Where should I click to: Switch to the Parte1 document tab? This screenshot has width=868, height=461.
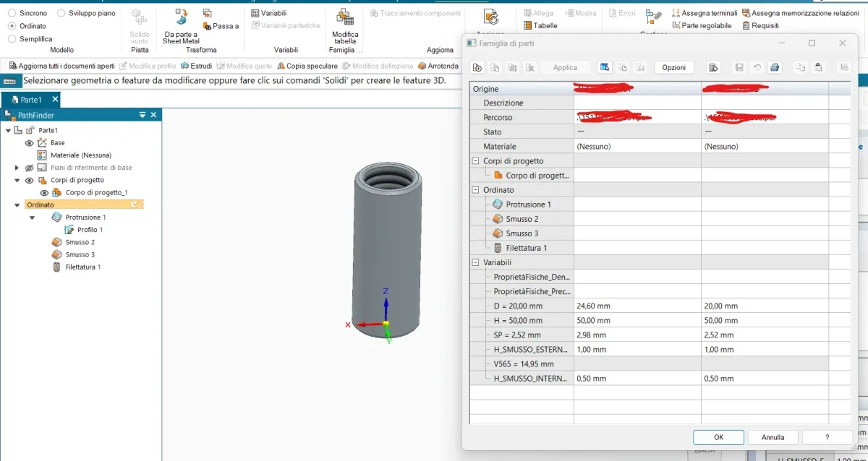31,100
